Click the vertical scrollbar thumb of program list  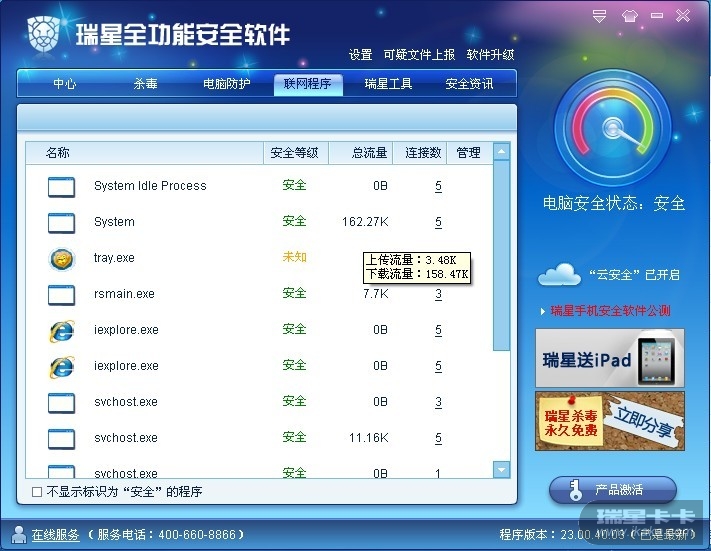[x=502, y=255]
